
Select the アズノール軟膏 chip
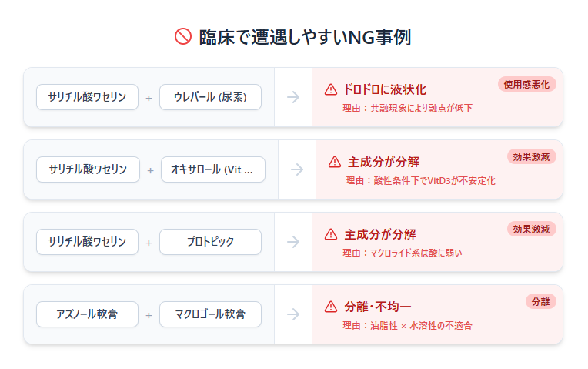click(87, 314)
